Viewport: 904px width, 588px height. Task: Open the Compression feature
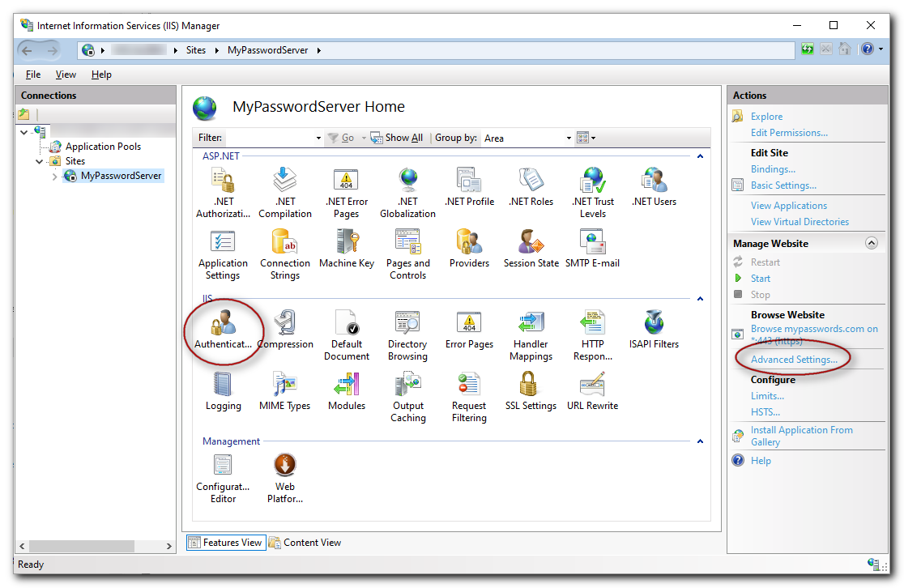coord(285,330)
